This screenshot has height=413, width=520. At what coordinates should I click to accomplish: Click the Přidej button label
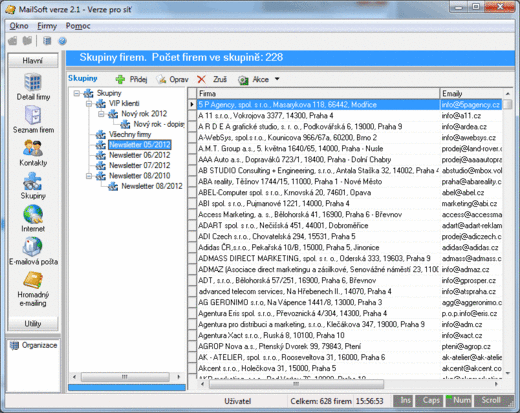[138, 80]
